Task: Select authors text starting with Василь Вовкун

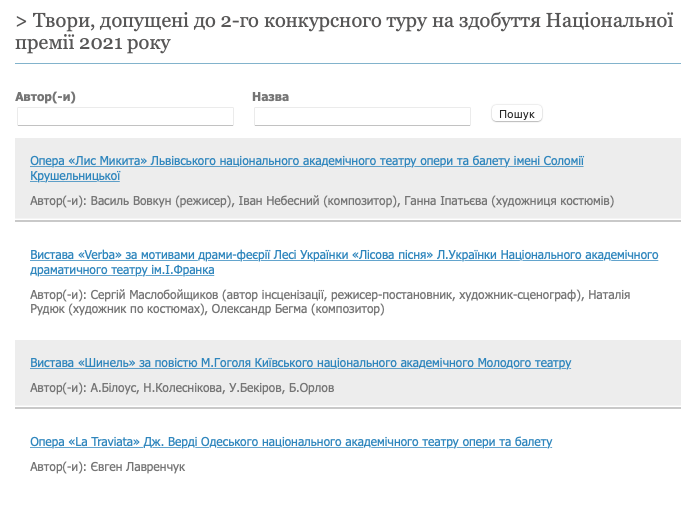Action: 322,201
